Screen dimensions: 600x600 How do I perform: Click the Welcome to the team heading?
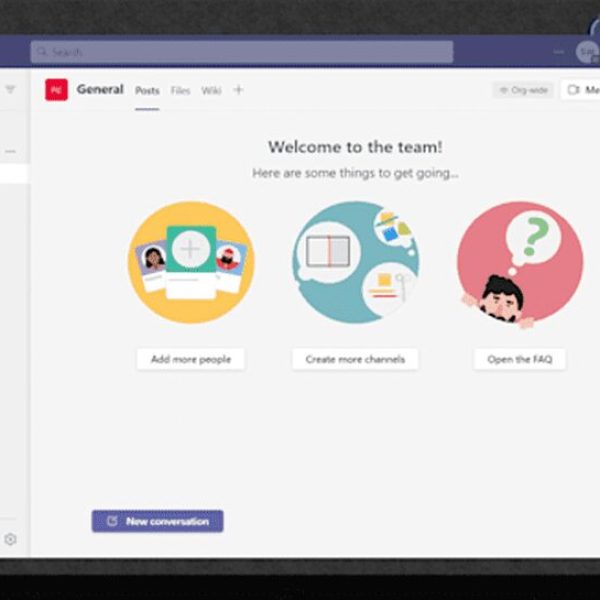tap(355, 147)
